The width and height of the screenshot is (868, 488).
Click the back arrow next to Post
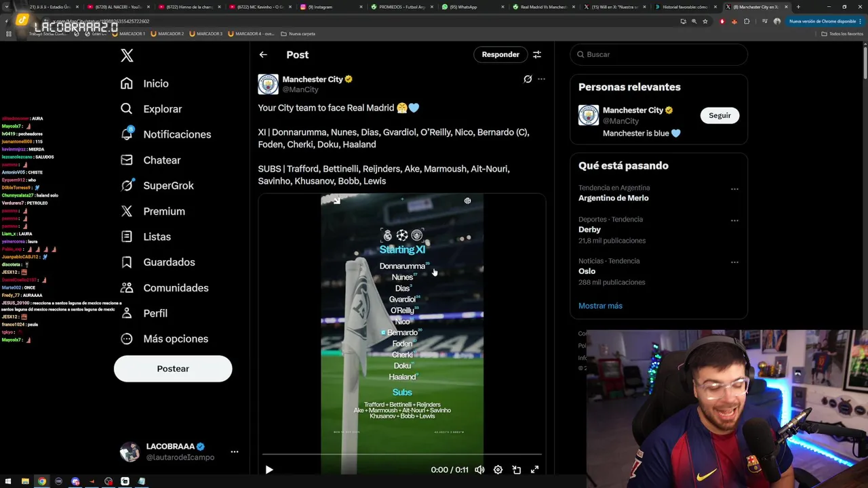pyautogui.click(x=263, y=55)
